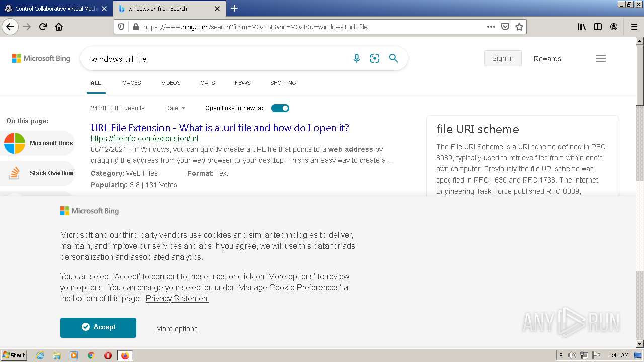Image resolution: width=644 pixels, height=362 pixels.
Task: Close the 'windows url file - Search' tab
Action: click(x=217, y=9)
